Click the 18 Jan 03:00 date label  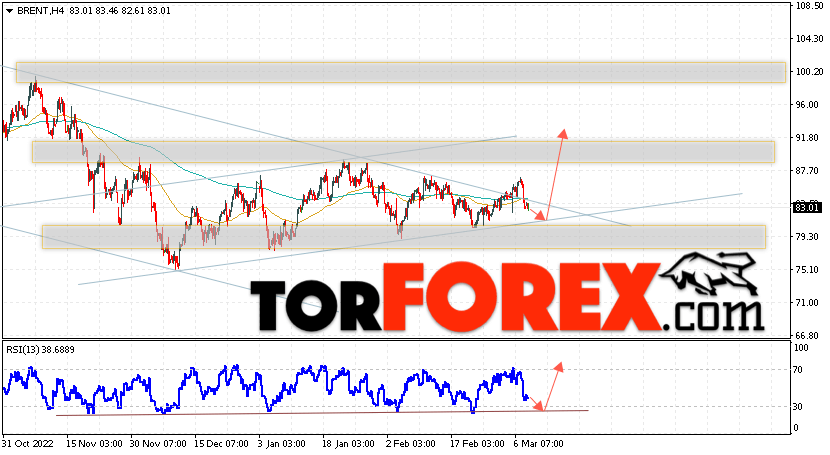pyautogui.click(x=348, y=444)
